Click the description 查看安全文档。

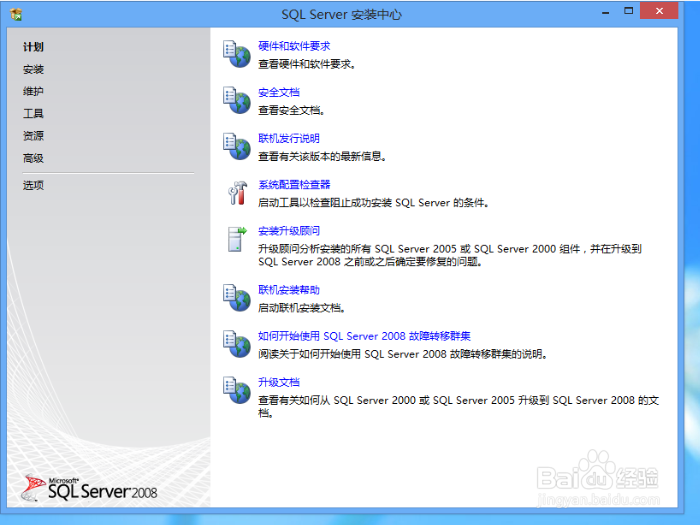291,110
